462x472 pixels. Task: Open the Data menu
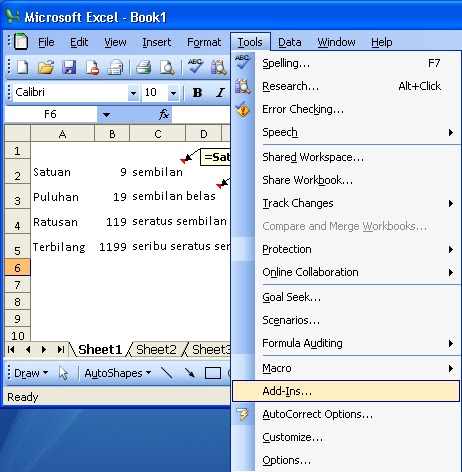pos(290,42)
